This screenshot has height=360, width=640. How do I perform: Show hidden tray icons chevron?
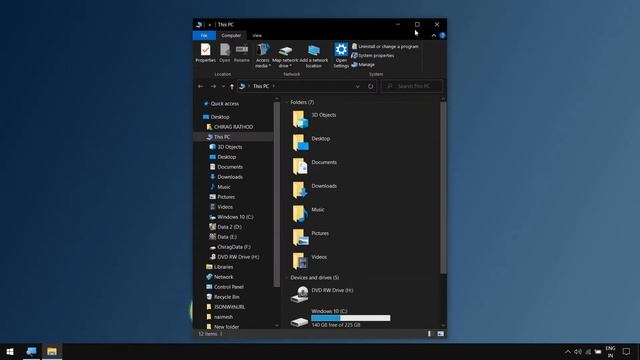click(568, 351)
